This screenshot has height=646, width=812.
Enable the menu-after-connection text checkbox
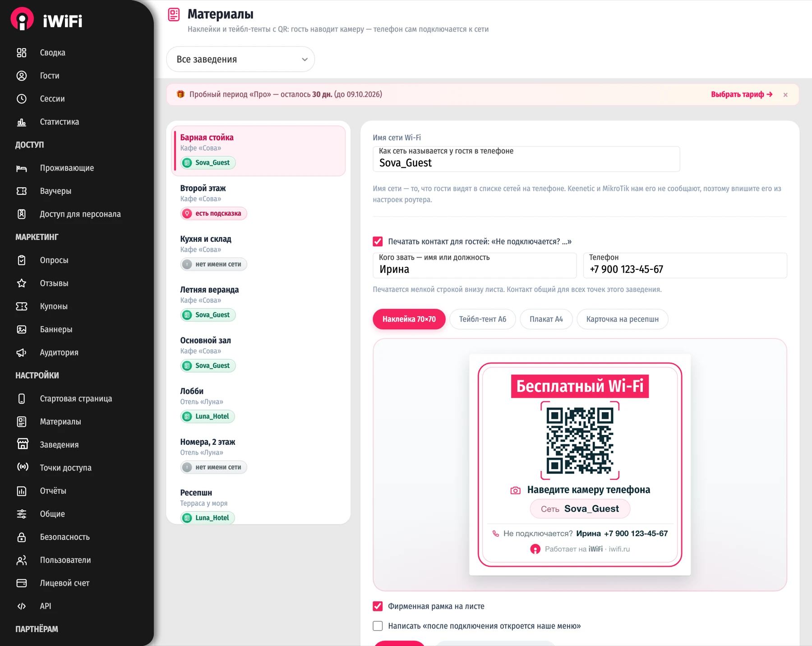coord(378,626)
